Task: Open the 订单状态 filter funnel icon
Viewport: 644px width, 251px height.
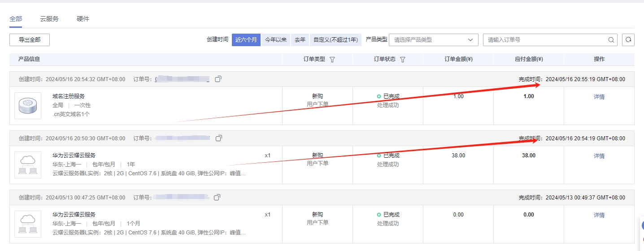Action: click(x=403, y=59)
